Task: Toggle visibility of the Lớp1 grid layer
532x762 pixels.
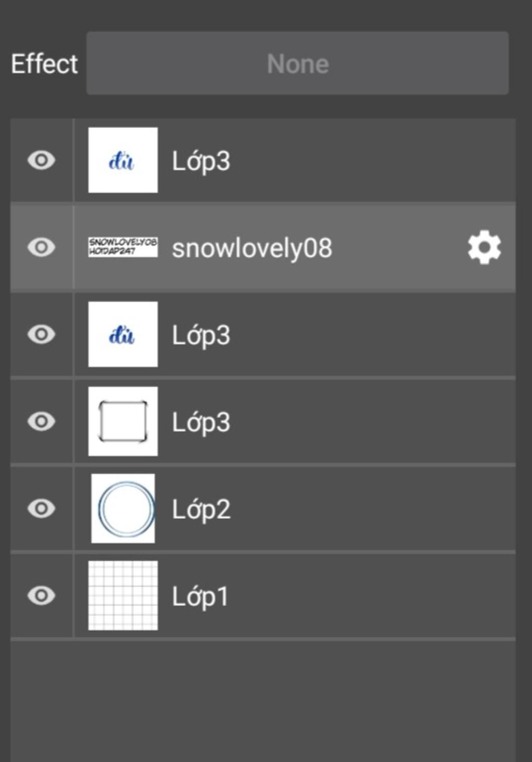Action: 42,596
